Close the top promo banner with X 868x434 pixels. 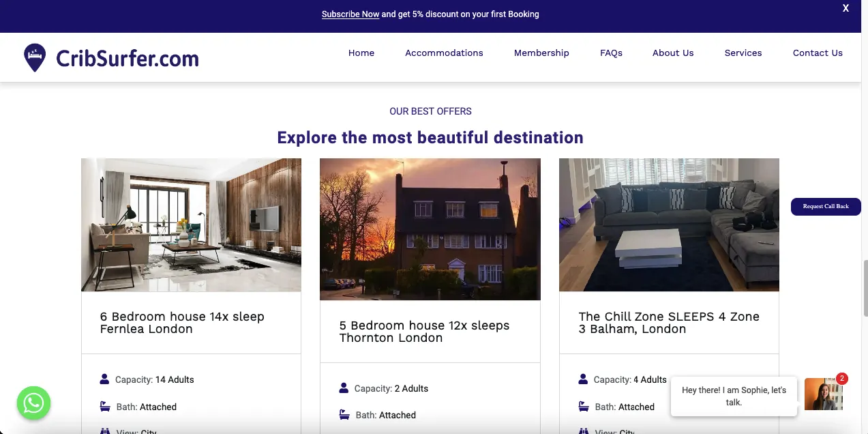pyautogui.click(x=845, y=8)
